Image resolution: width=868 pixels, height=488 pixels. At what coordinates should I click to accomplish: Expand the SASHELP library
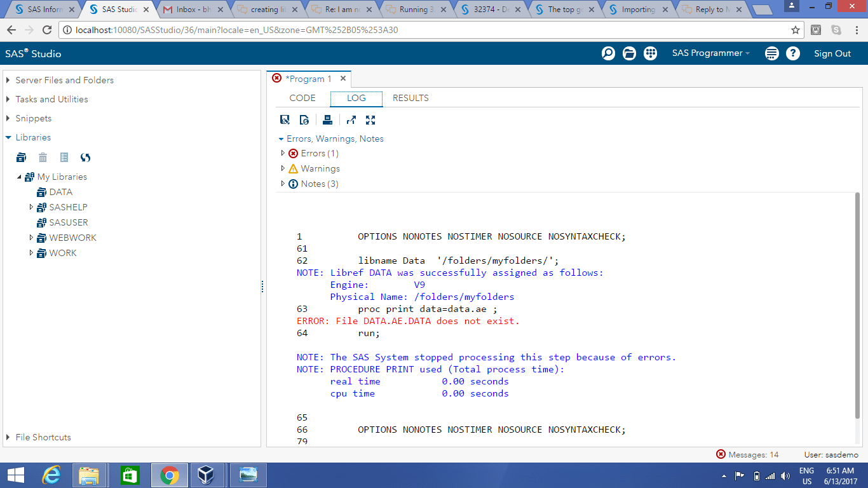click(31, 207)
